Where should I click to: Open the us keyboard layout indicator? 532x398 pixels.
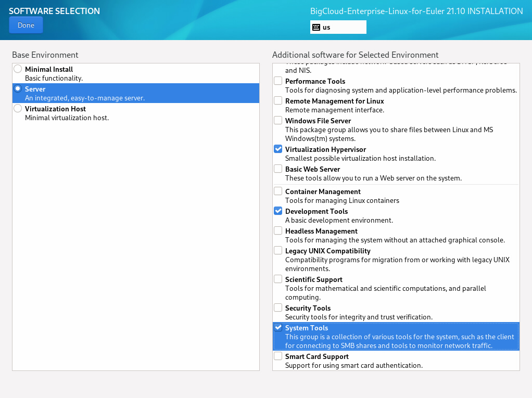pyautogui.click(x=338, y=27)
